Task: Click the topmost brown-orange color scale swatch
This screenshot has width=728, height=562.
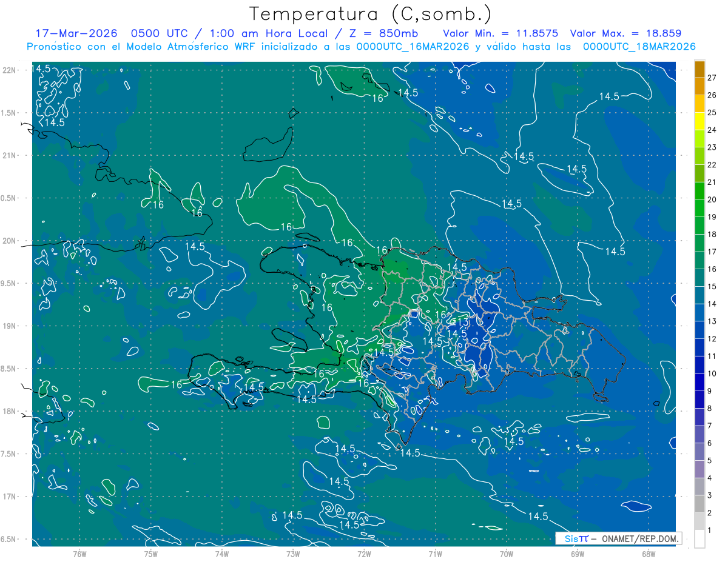Action: pyautogui.click(x=699, y=69)
